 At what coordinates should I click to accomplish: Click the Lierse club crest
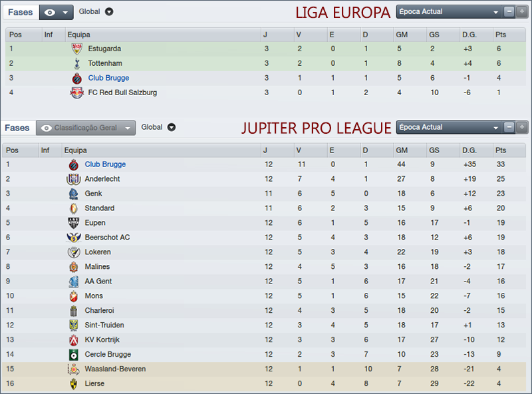[x=73, y=384]
